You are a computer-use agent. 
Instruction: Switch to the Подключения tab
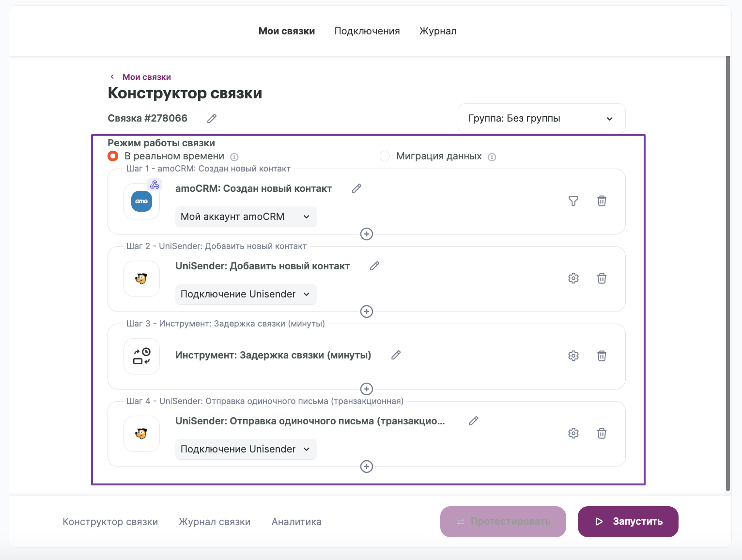367,31
